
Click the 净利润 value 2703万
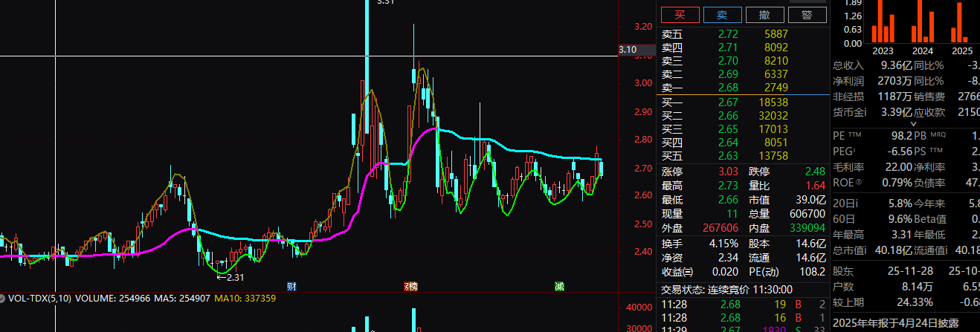click(894, 81)
